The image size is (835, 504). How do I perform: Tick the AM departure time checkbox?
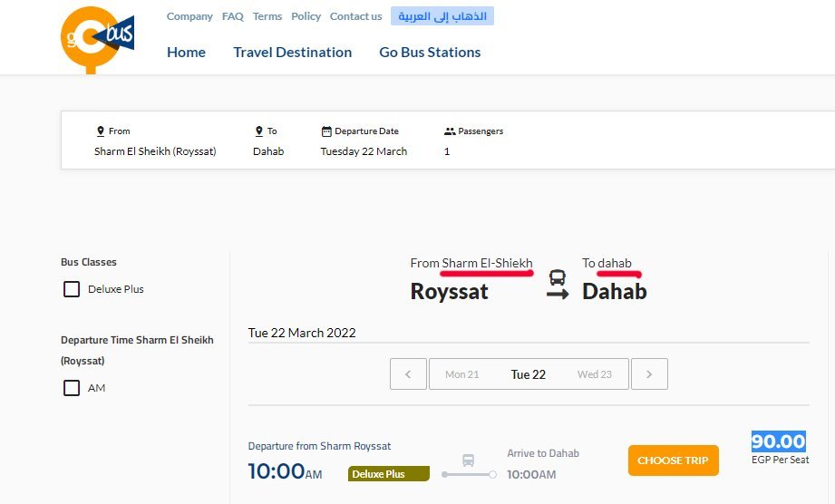click(x=72, y=388)
